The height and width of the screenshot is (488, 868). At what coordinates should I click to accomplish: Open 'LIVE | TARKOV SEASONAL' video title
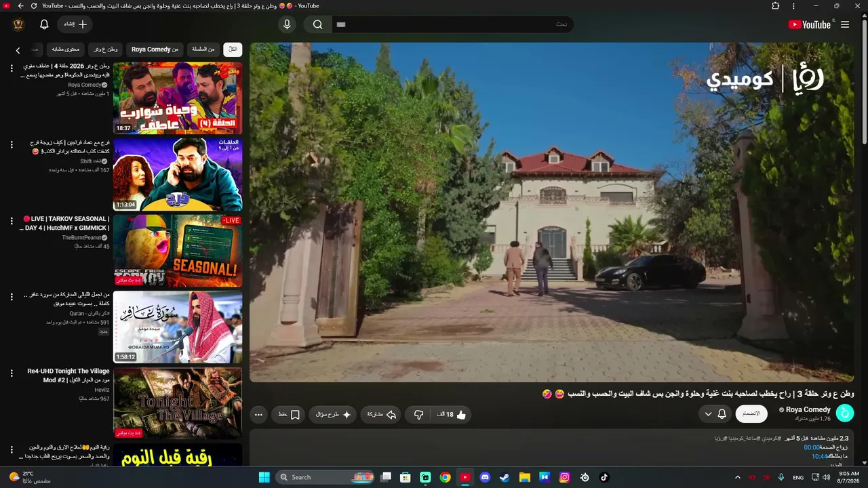pyautogui.click(x=66, y=223)
